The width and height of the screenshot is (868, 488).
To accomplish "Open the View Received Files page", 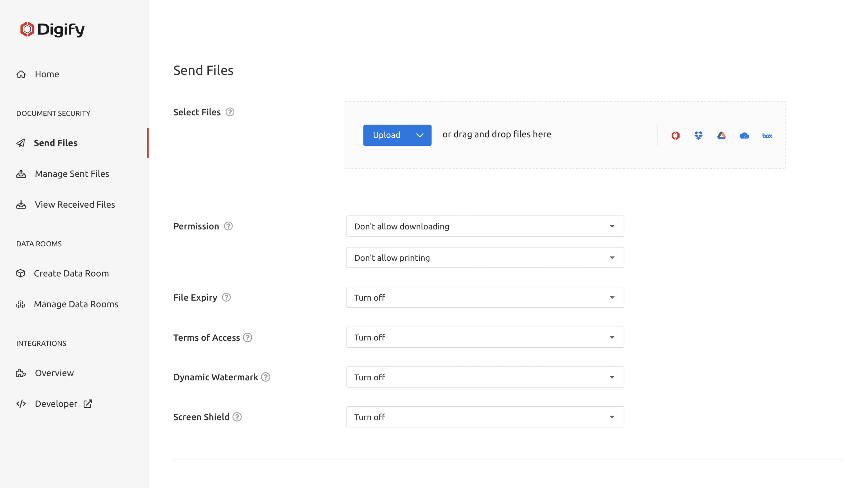I will (74, 204).
